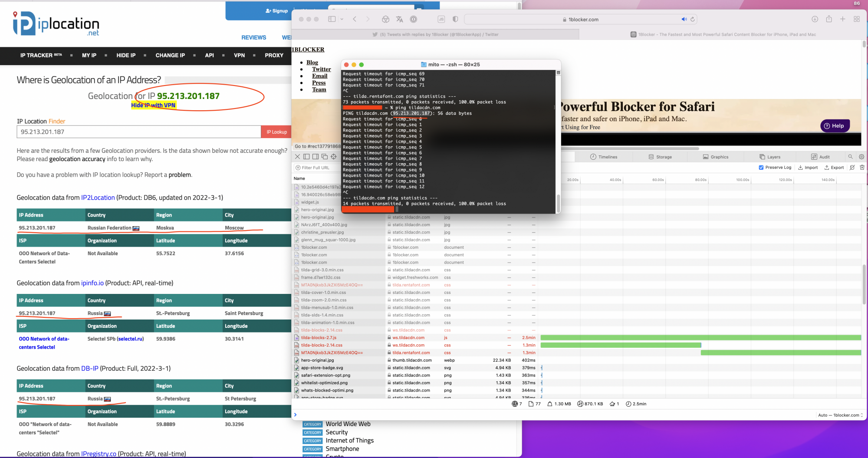The width and height of the screenshot is (868, 458).
Task: Click the REVIEWS link on iplocation
Action: point(254,37)
